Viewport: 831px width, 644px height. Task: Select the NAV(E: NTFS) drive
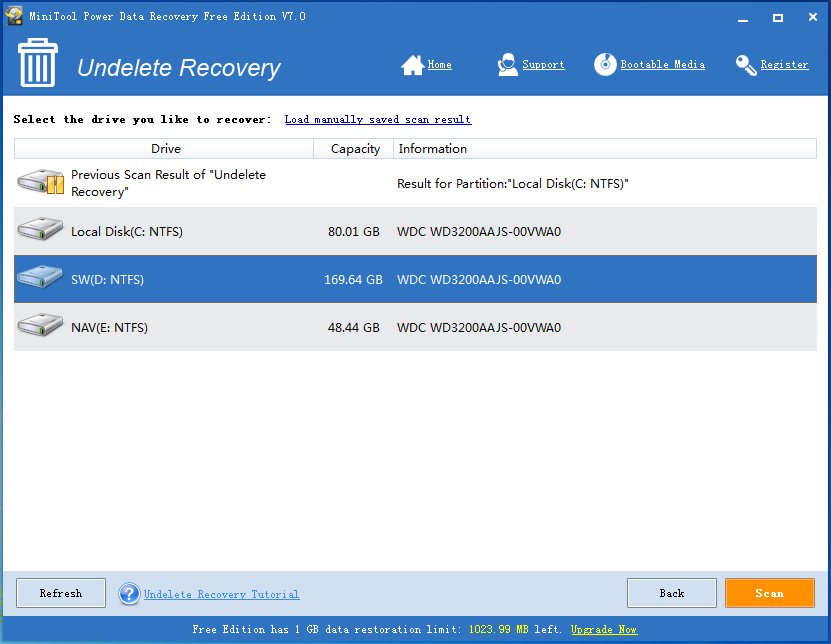click(x=416, y=327)
